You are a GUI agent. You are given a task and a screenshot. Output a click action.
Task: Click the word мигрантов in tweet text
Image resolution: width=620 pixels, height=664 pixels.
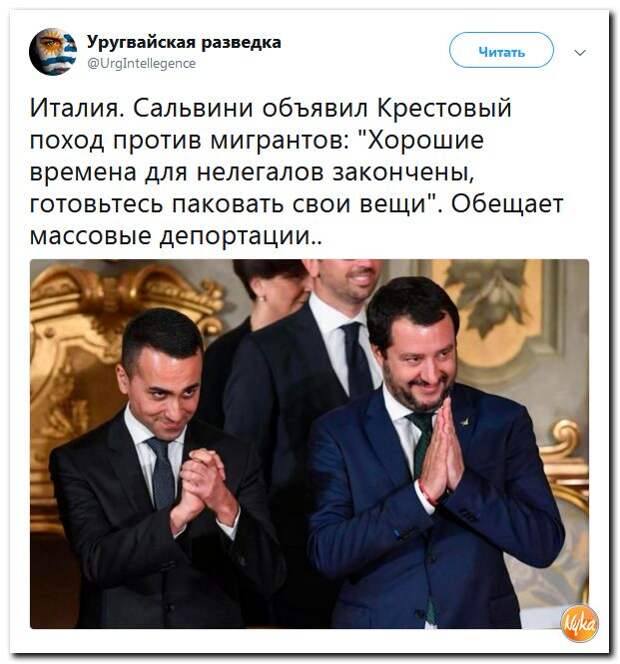coord(278,141)
